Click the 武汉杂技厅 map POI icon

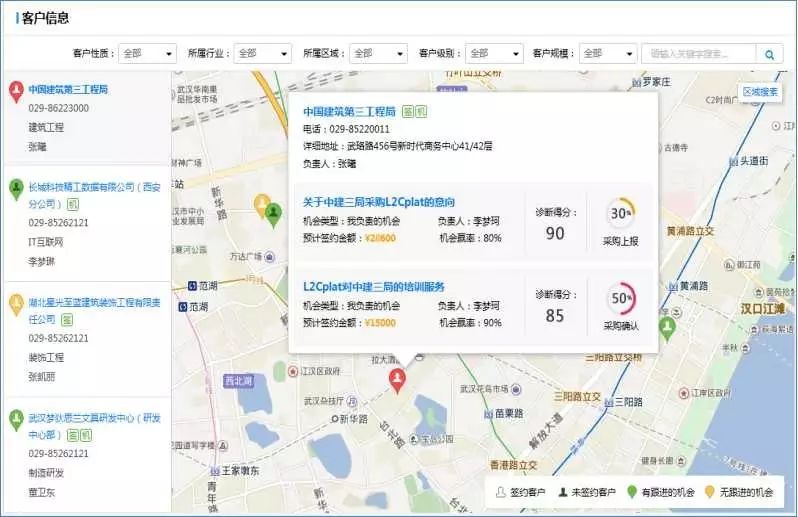tap(352, 401)
